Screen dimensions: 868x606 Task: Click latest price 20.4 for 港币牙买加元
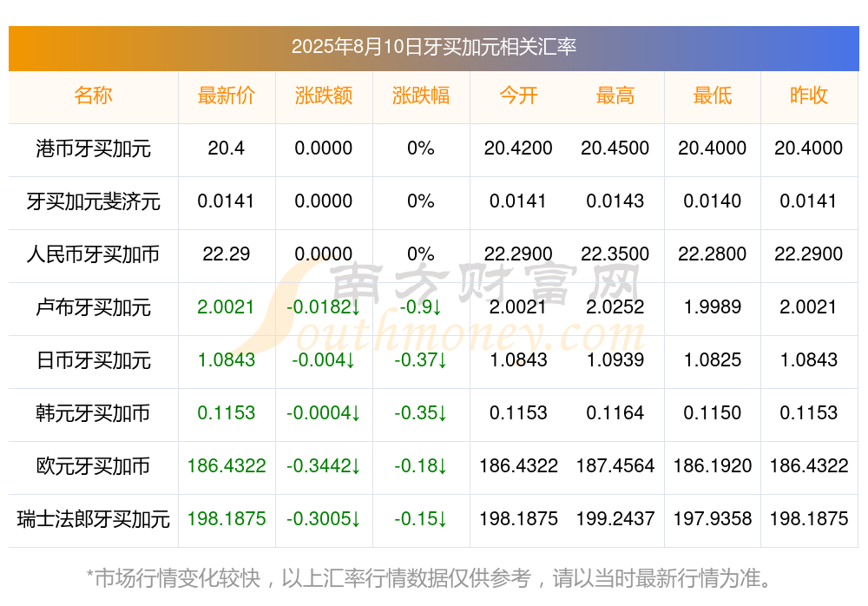click(227, 148)
